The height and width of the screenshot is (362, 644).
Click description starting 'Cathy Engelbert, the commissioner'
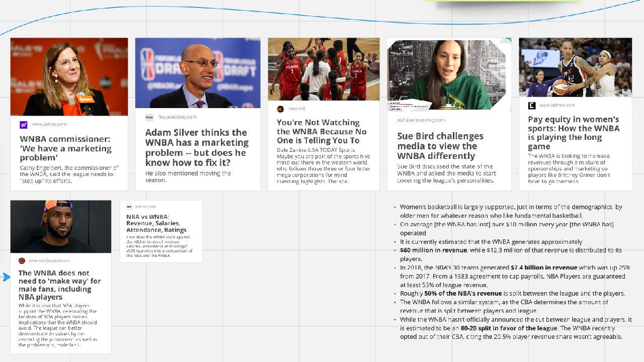pos(69,174)
